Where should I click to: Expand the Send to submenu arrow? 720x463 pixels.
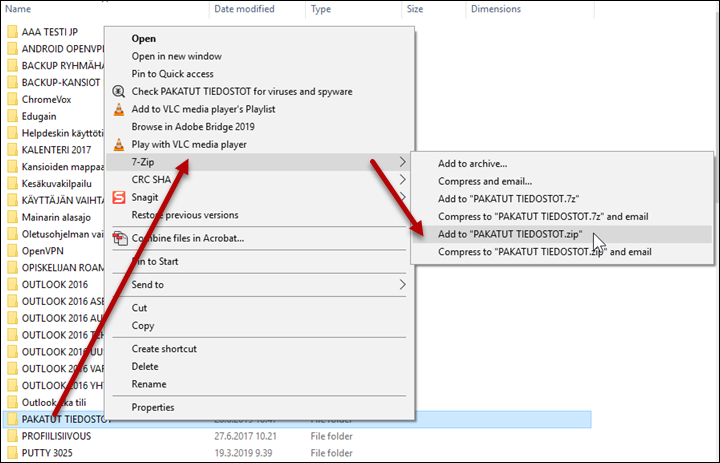click(403, 285)
